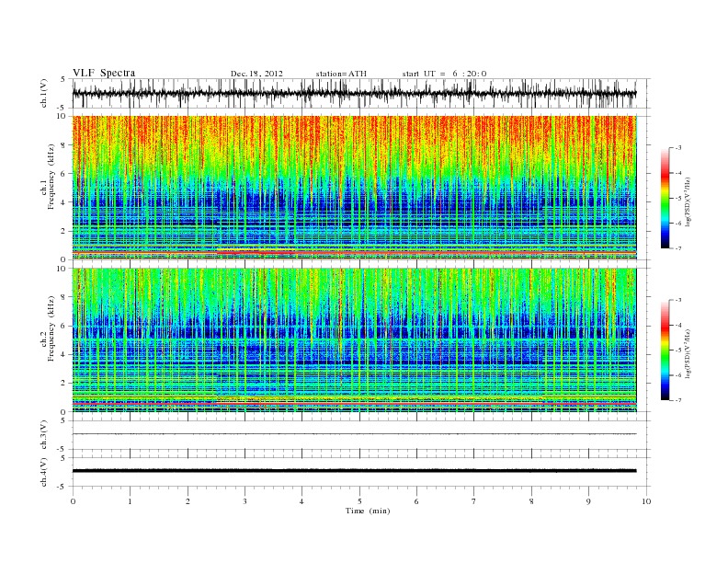
Task: Click the "-3" tick on ch.1 colorbar
Action: 678,148
